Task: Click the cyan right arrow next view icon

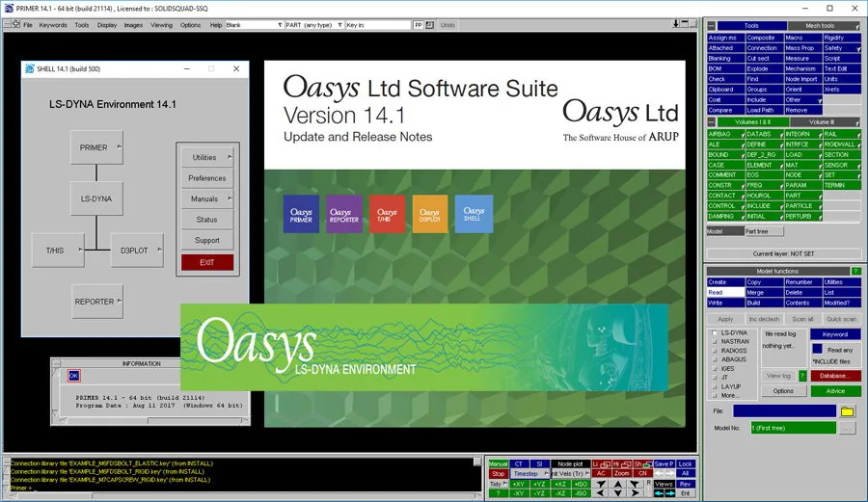Action: [670, 493]
